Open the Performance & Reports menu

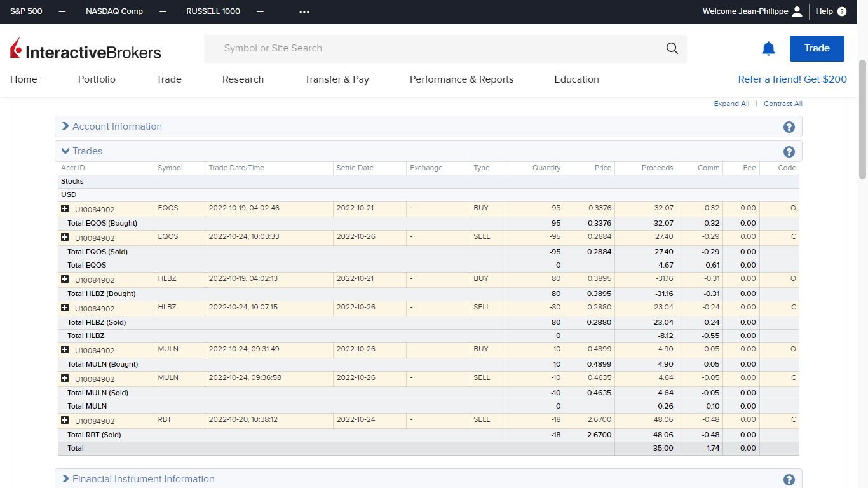(461, 79)
